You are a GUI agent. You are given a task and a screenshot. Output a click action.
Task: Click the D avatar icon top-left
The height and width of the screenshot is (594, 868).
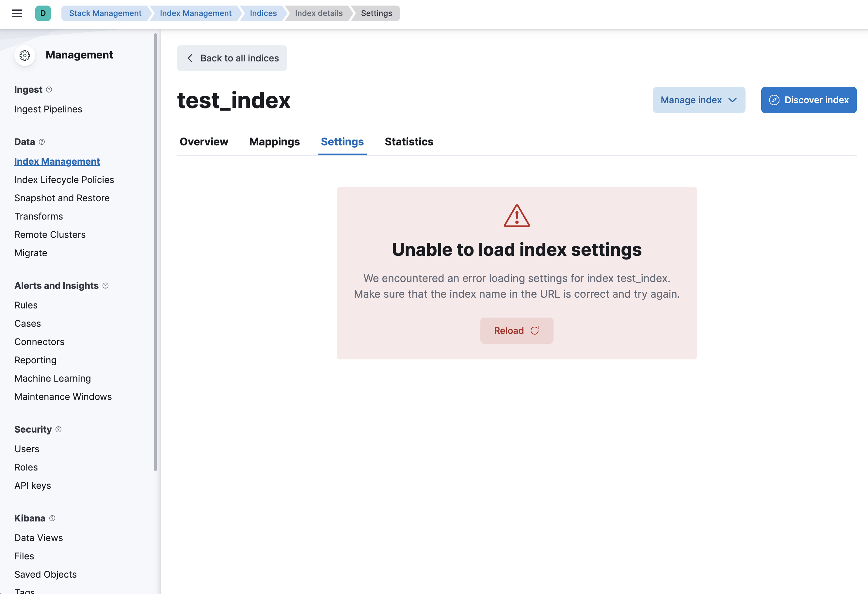pos(43,13)
